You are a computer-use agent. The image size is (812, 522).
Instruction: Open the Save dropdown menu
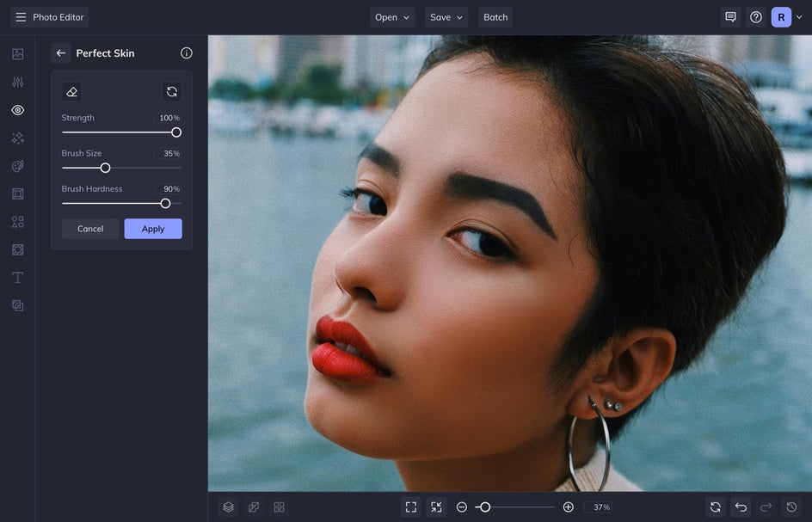(446, 17)
